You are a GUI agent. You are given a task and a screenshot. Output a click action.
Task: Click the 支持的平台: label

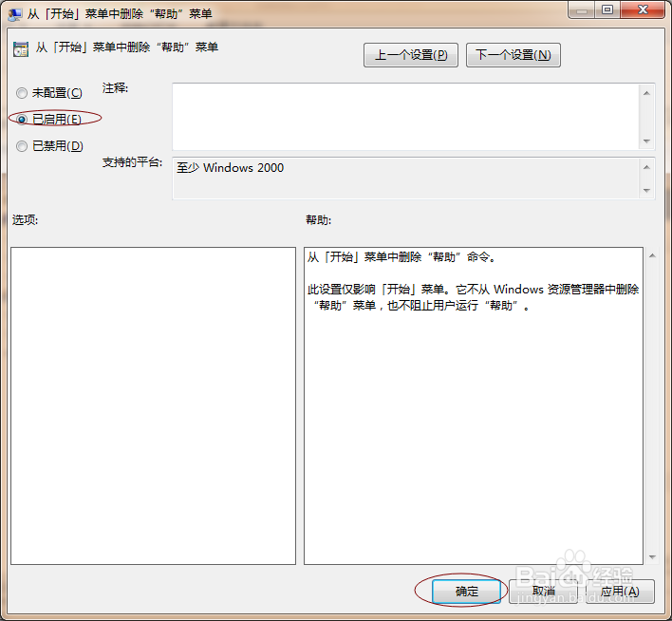pyautogui.click(x=133, y=162)
